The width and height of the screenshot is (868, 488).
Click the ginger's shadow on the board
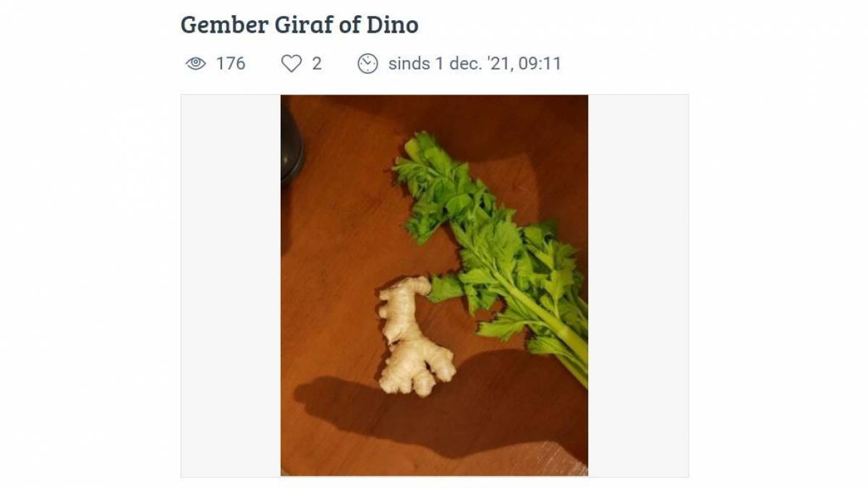(x=405, y=412)
